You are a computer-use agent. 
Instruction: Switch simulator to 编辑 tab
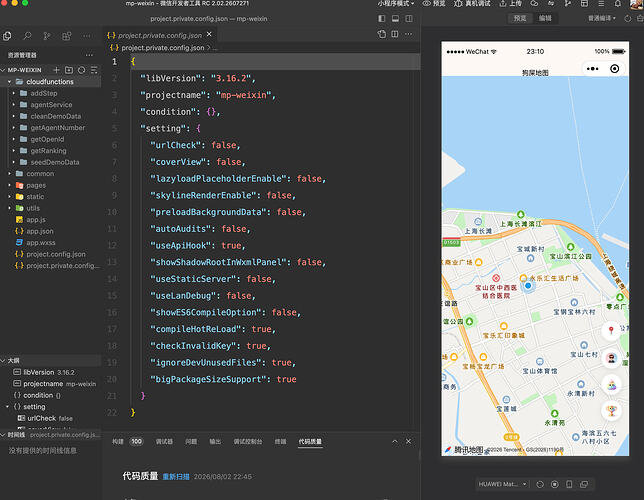coord(545,18)
